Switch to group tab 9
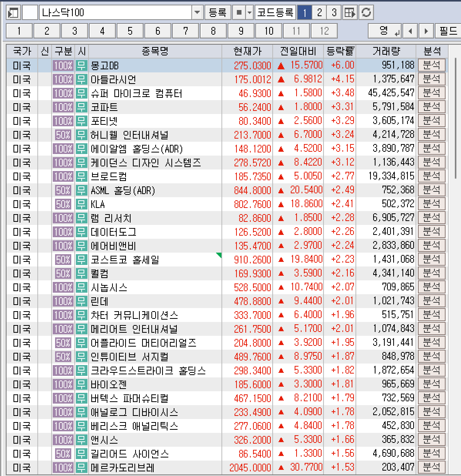This screenshot has height=476, width=461. (x=241, y=31)
